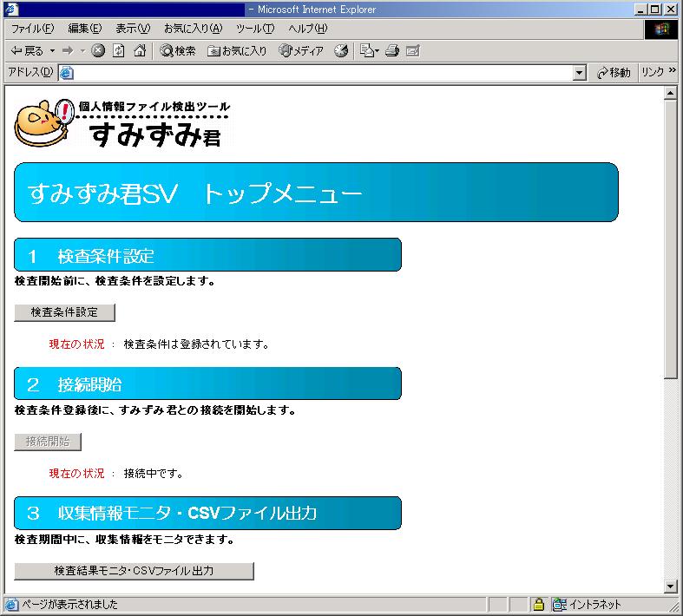Click the Refresh page icon
Screen dimensions: 683x616
coord(119,51)
